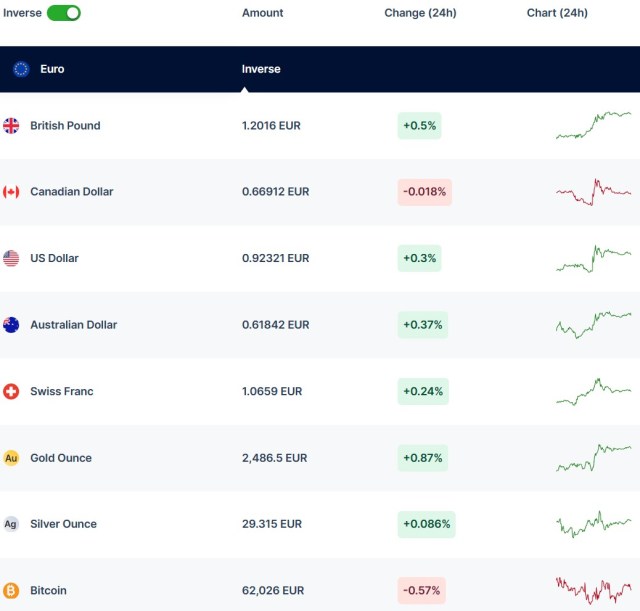Select the US Dollar flag icon
Screen dimensions: 640x611
(11, 258)
